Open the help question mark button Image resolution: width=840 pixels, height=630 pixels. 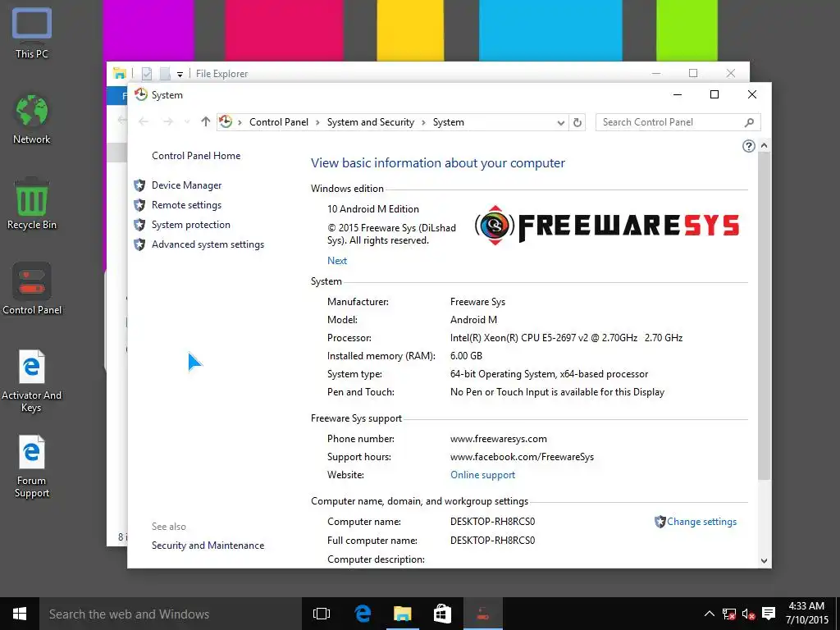748,146
